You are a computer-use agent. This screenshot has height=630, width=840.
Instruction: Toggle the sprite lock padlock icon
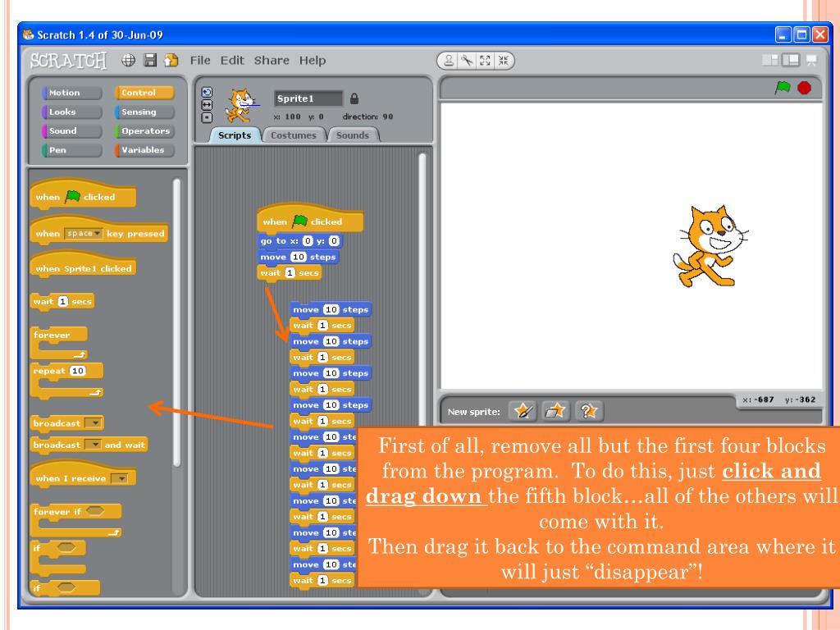[x=354, y=99]
